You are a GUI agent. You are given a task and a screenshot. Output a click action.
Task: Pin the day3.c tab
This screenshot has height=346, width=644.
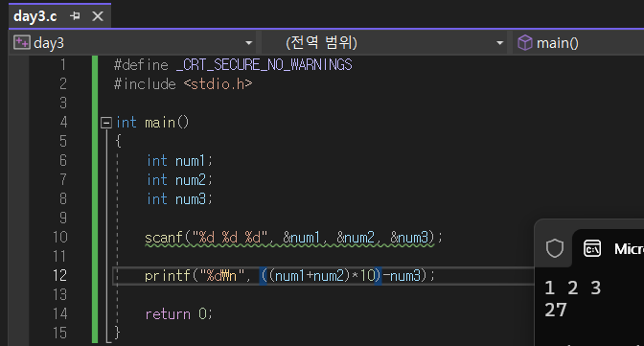(75, 16)
